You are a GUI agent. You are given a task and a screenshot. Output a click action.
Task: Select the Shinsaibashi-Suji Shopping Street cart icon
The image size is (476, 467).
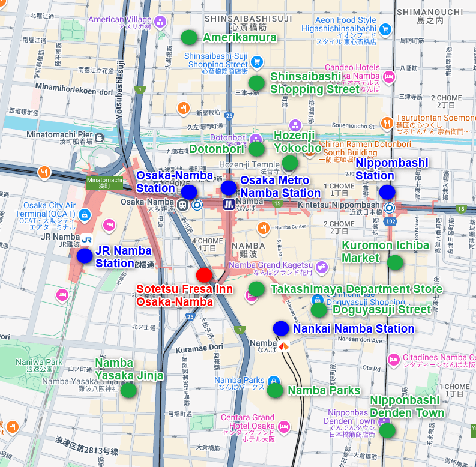pyautogui.click(x=257, y=62)
